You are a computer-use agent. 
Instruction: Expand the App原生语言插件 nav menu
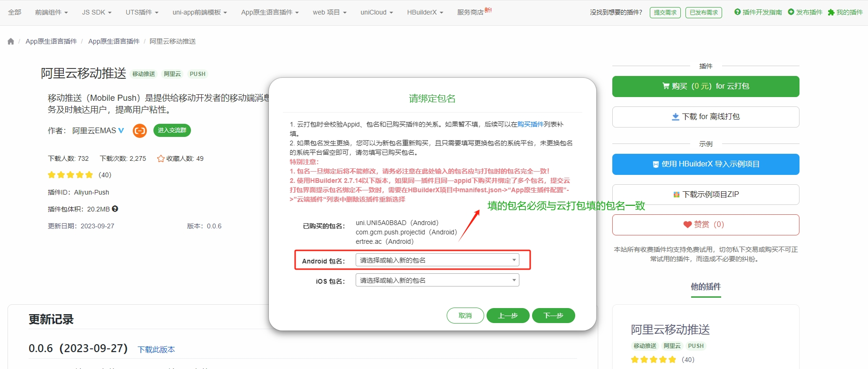[x=270, y=12]
